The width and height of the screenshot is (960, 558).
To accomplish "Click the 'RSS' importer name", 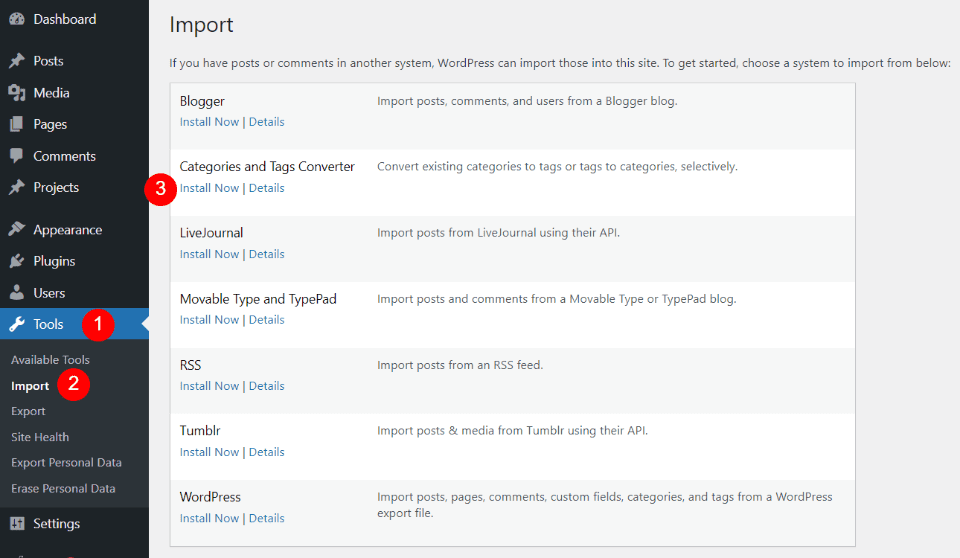I will [190, 365].
